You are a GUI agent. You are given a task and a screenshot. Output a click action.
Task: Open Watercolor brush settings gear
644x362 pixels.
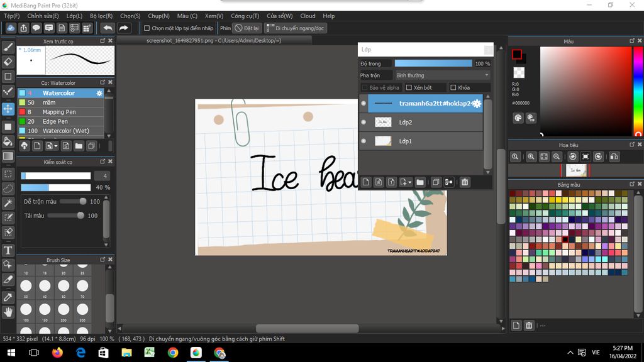click(x=99, y=93)
